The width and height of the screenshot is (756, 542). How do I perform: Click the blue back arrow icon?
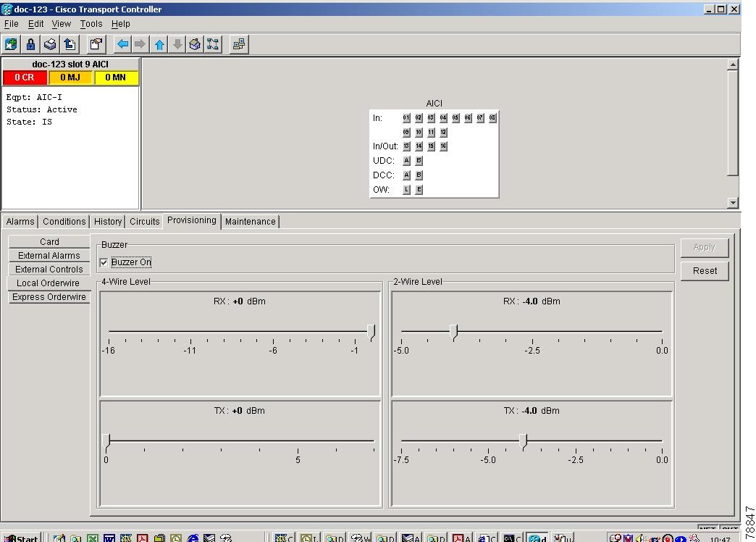point(122,44)
